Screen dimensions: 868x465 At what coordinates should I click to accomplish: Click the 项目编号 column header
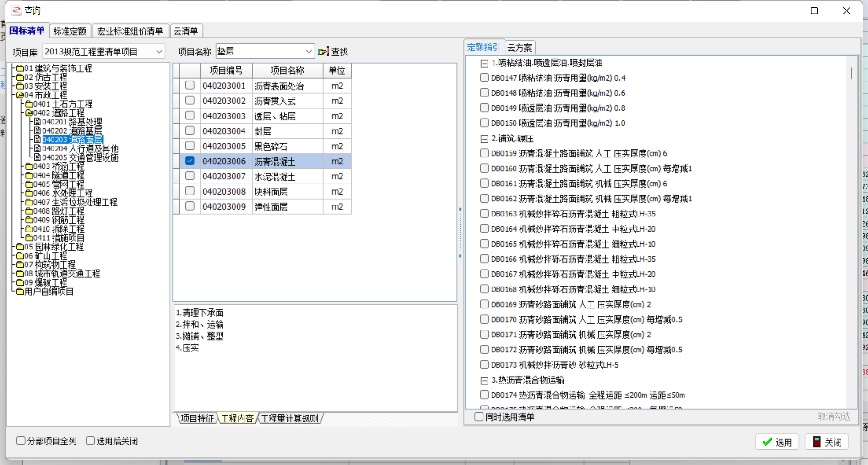[226, 70]
